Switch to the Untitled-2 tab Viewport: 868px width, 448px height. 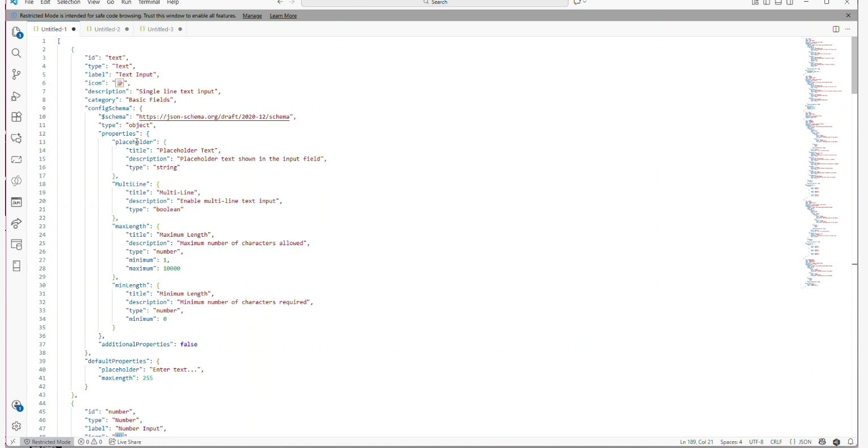[107, 29]
